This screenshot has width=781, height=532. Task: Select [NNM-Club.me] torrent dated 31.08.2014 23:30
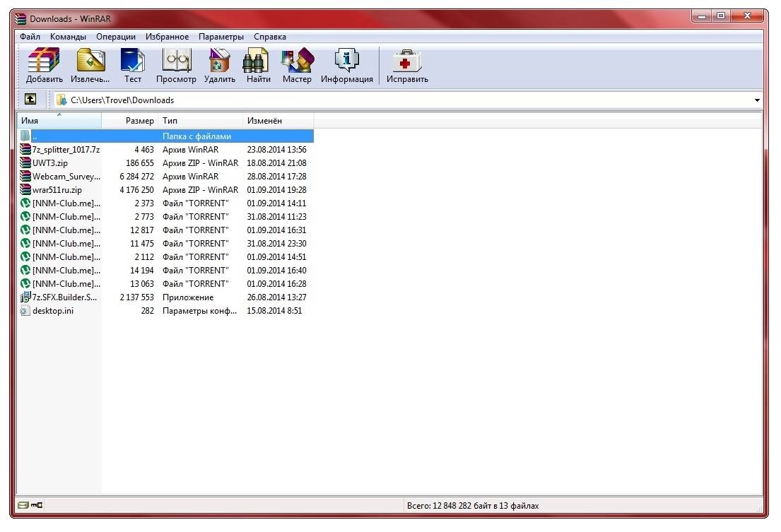pyautogui.click(x=66, y=243)
